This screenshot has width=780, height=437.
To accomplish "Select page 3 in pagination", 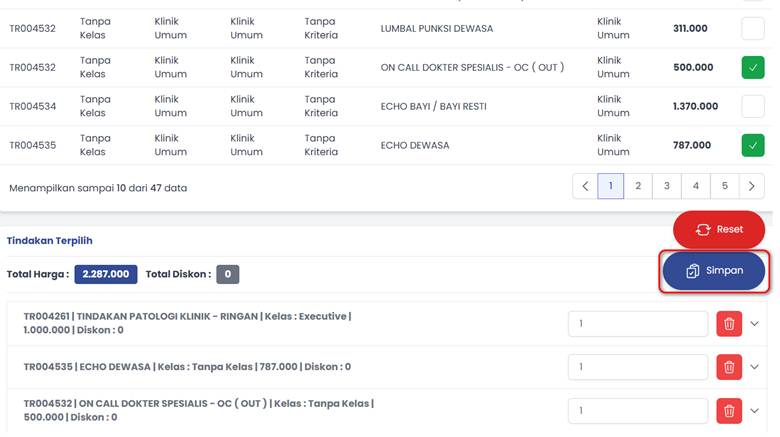I will [x=666, y=186].
